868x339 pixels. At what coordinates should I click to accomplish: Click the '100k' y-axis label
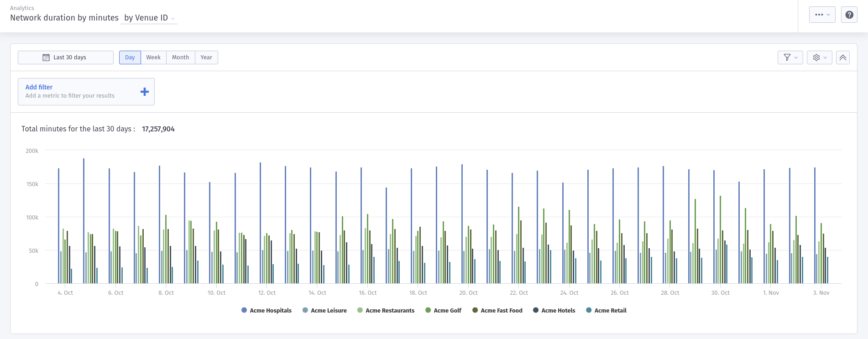click(32, 218)
